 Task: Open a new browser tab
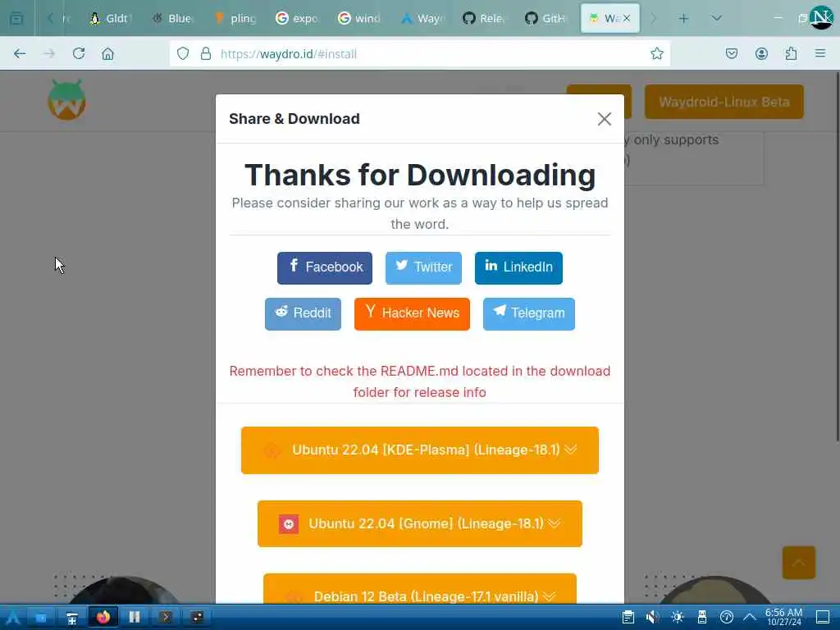tap(683, 19)
